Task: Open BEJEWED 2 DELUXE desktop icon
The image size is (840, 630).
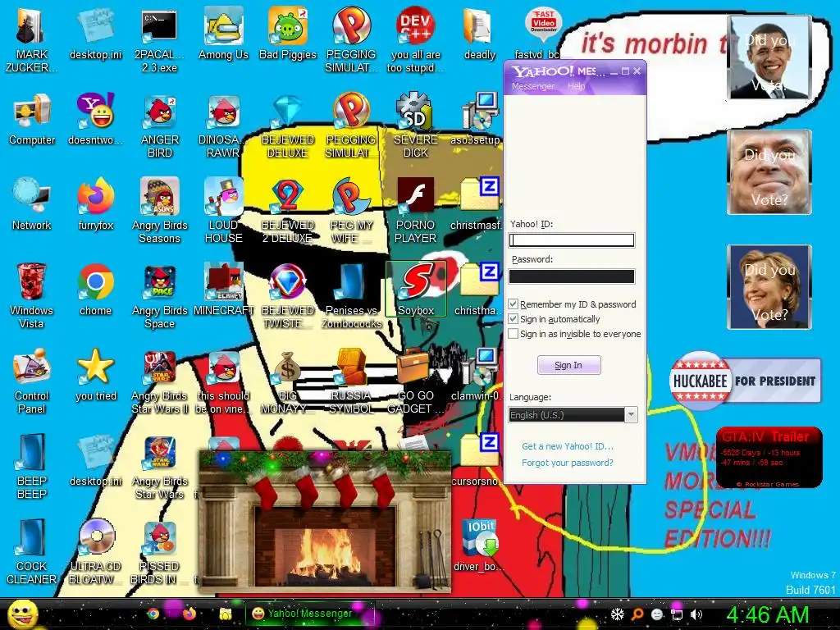Action: coord(288,211)
